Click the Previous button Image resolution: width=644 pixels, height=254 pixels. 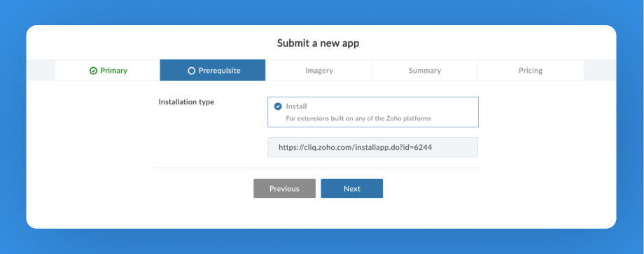click(285, 188)
